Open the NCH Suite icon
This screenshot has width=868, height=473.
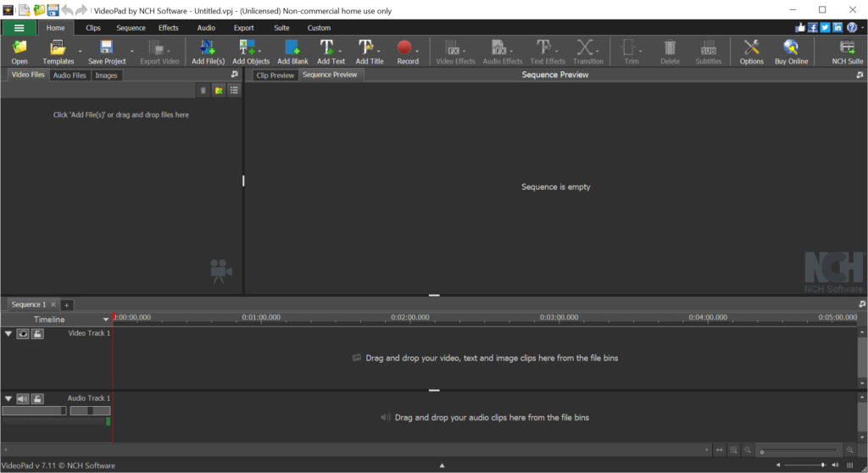(x=847, y=52)
